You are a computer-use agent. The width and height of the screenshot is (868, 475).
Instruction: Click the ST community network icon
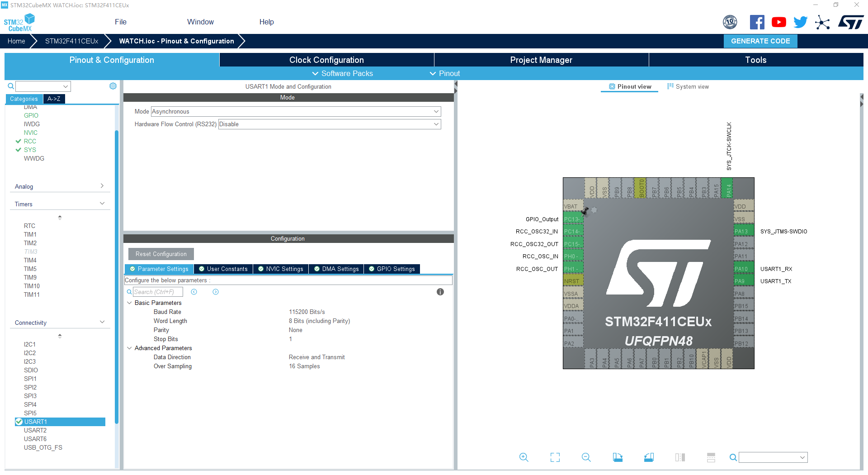coord(822,22)
